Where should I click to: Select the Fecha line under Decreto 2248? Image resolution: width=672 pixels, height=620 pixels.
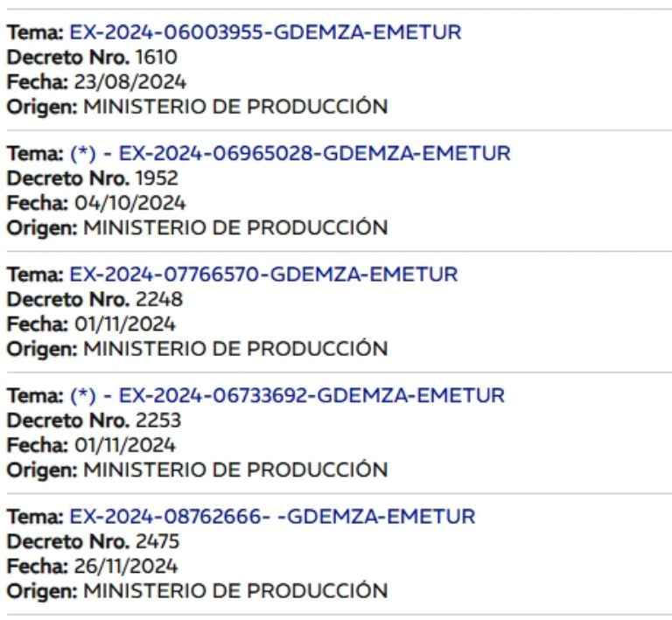(x=91, y=324)
